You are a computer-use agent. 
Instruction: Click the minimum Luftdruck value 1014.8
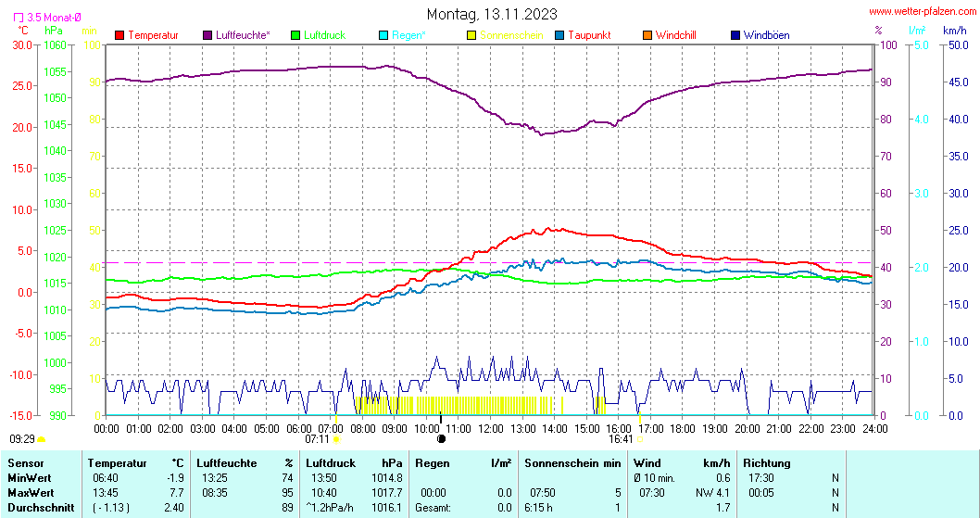387,478
